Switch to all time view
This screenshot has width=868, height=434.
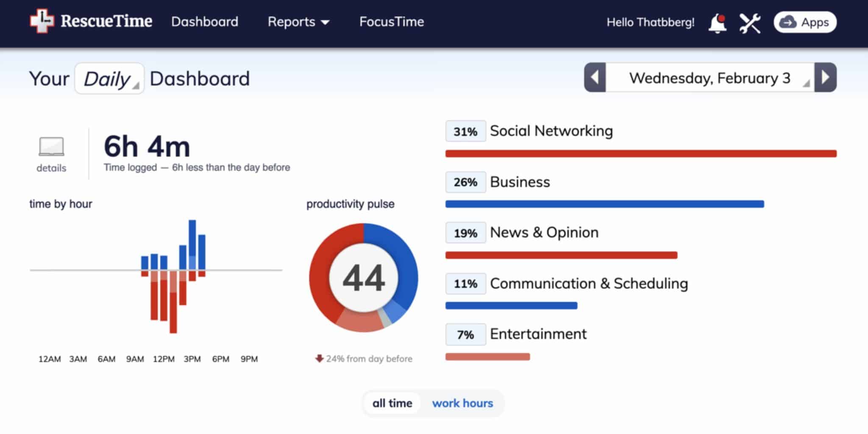point(392,403)
